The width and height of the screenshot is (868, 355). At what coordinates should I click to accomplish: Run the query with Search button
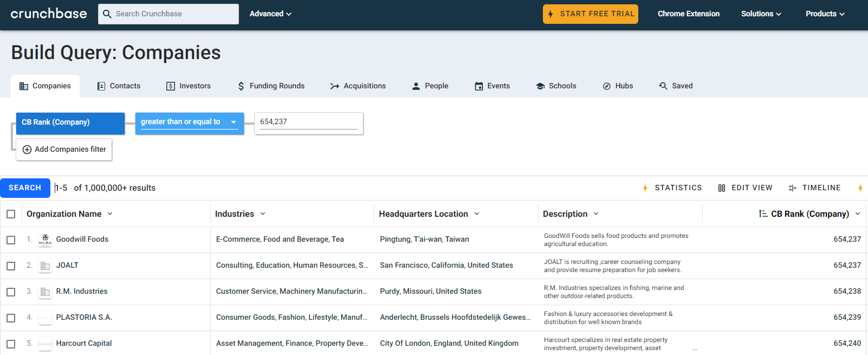click(25, 188)
